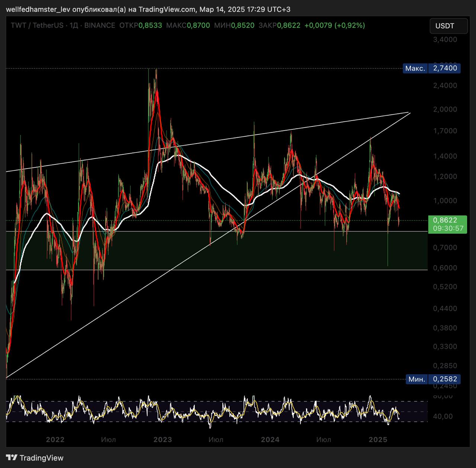Click the 0,3800 price axis value
This screenshot has width=476, height=468.
(x=445, y=328)
